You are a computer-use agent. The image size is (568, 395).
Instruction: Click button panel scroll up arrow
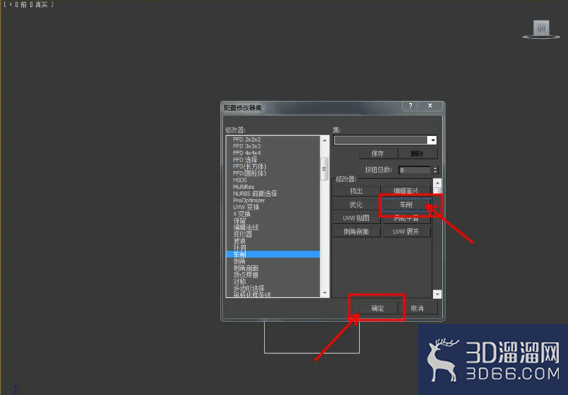[437, 183]
